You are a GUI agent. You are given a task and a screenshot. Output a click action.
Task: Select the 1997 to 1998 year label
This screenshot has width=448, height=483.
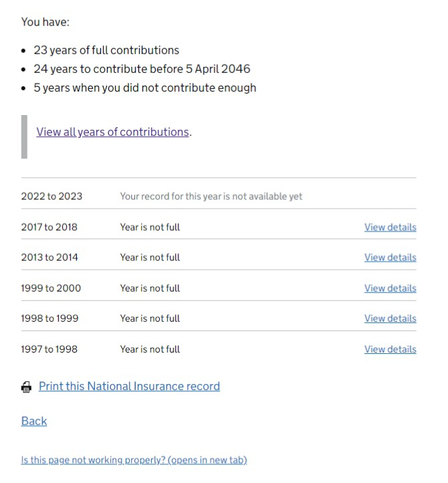coord(49,349)
